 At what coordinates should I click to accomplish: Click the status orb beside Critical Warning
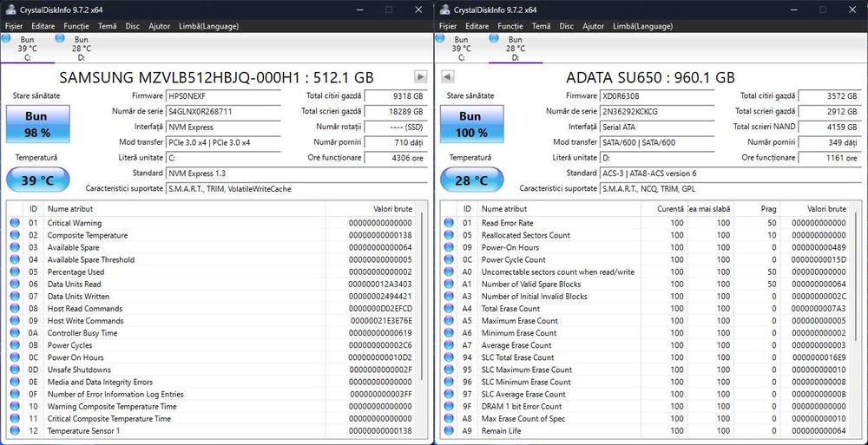click(15, 223)
